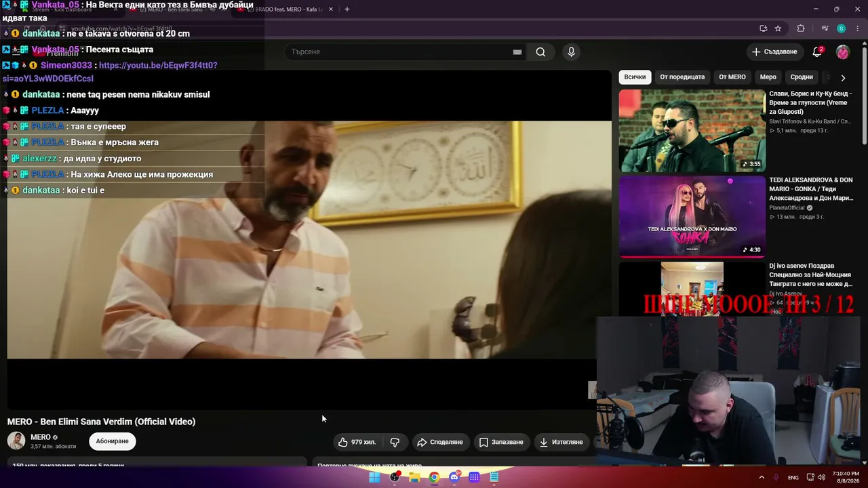
Task: Select the "Всички" filter chip
Action: (635, 77)
